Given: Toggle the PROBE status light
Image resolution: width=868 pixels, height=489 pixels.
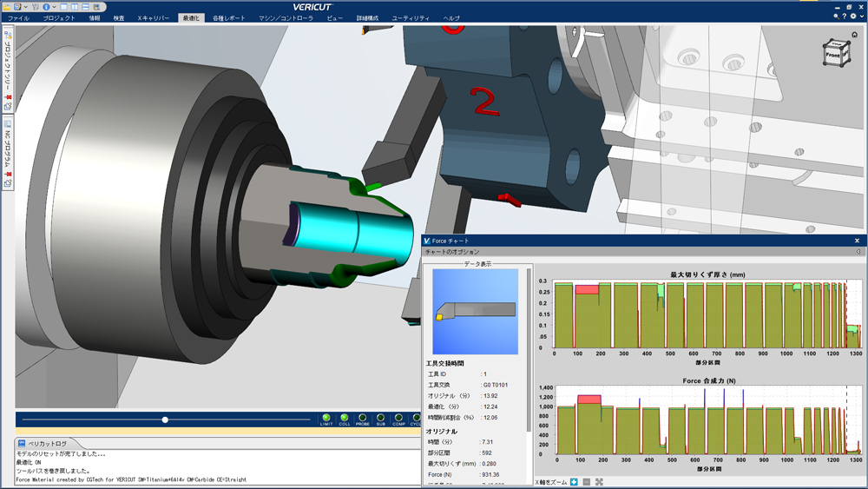Looking at the screenshot, I should coord(363,418).
